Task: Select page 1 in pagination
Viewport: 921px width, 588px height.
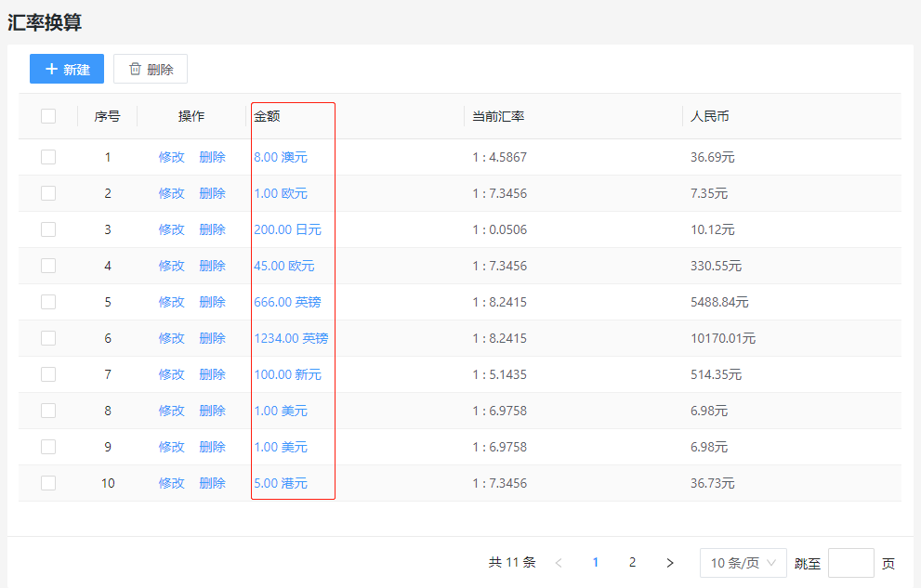Action: pos(596,563)
